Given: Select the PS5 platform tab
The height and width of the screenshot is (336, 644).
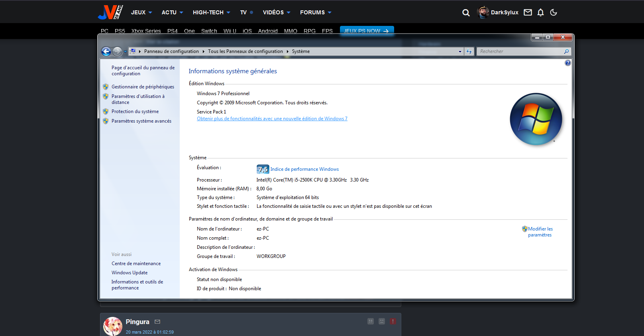Looking at the screenshot, I should tap(120, 31).
